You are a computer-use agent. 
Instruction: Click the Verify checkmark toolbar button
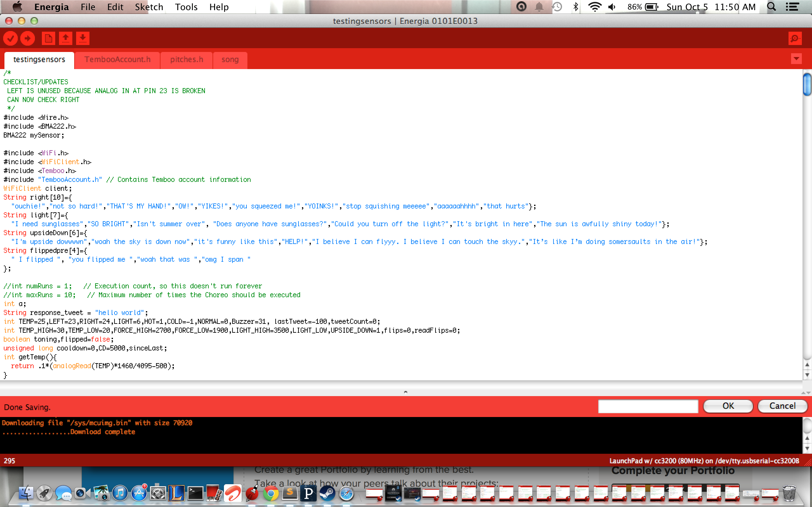tap(10, 38)
